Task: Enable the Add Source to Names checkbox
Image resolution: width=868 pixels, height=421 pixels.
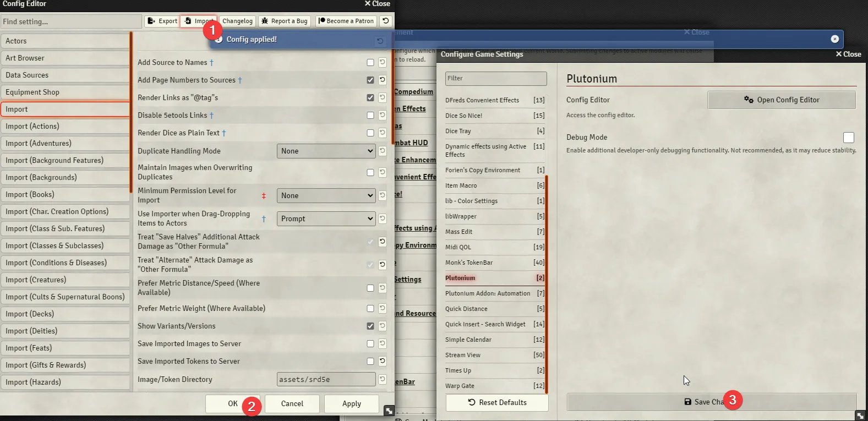Action: tap(370, 63)
